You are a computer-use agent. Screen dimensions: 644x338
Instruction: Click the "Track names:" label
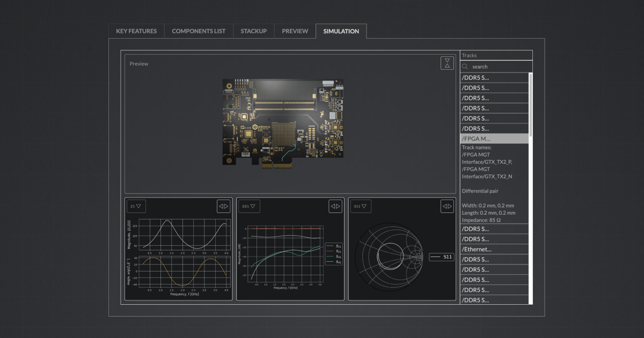tap(477, 147)
